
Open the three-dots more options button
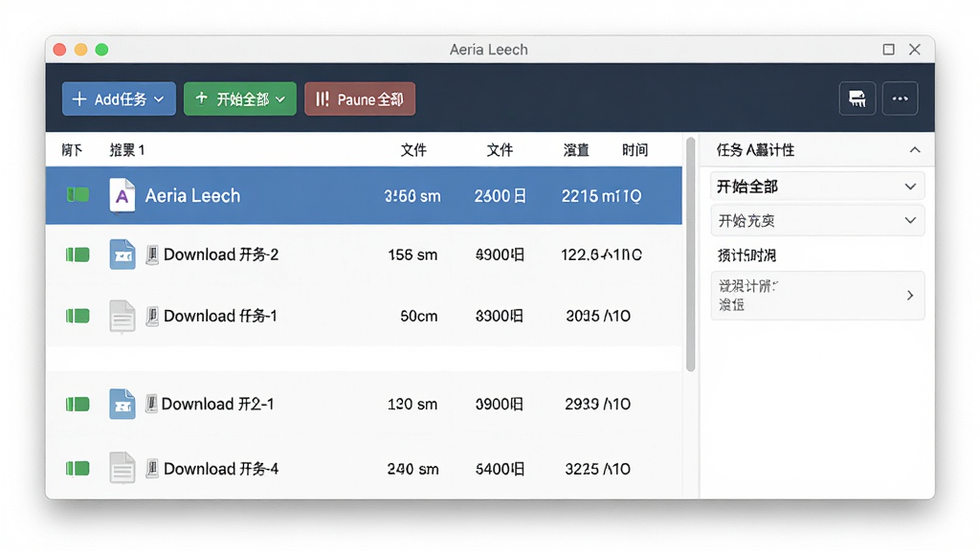(900, 99)
